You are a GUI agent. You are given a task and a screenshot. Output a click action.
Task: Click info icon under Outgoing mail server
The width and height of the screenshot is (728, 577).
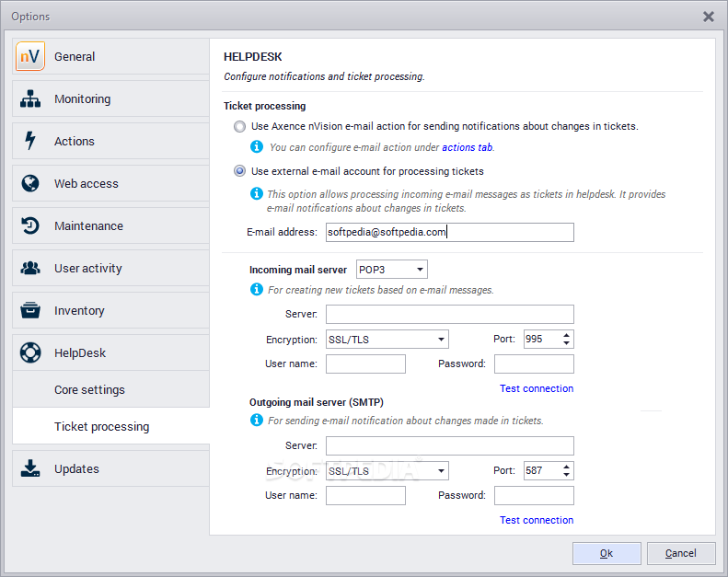tap(256, 421)
